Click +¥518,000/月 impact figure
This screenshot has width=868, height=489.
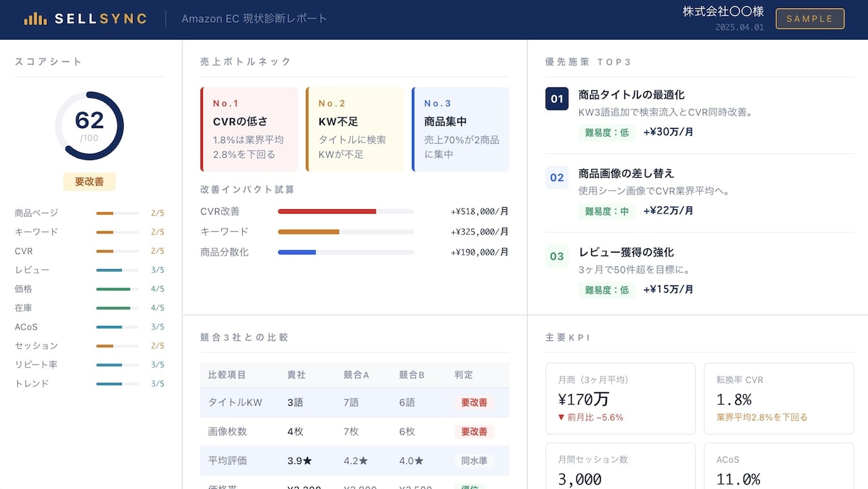tap(480, 211)
